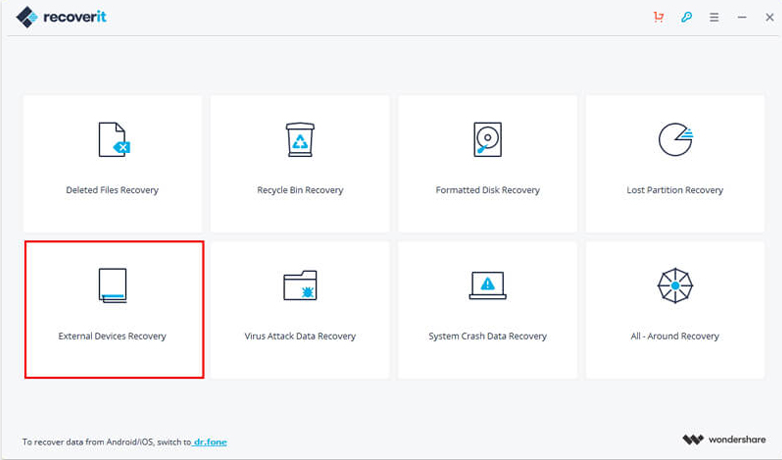The image size is (782, 460).
Task: Click the "Recycle Bin Recovery" text label
Action: coord(300,190)
